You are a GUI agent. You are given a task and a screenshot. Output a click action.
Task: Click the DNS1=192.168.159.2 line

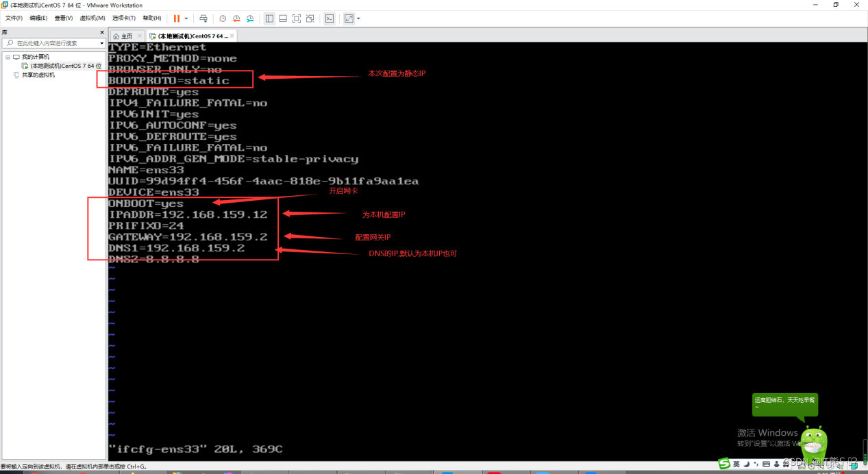176,248
